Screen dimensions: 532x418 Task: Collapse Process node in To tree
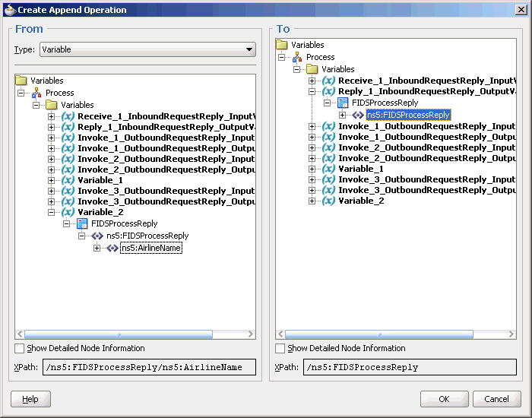pos(281,57)
